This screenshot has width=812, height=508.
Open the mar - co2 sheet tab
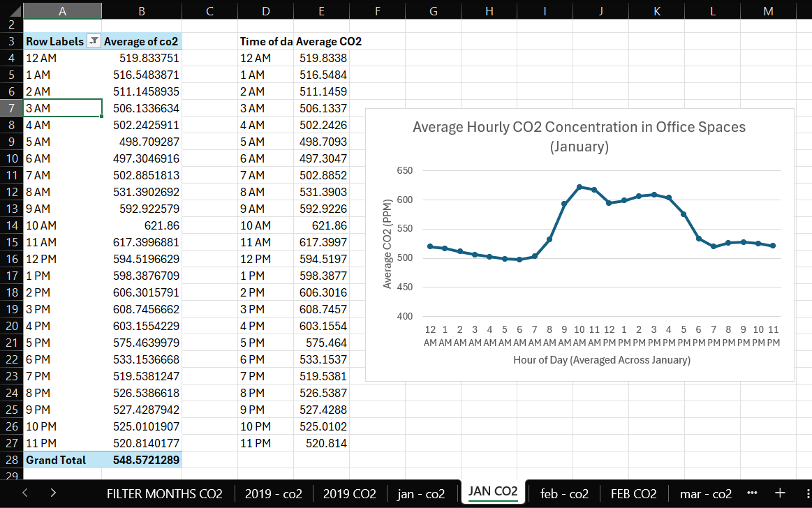(705, 493)
